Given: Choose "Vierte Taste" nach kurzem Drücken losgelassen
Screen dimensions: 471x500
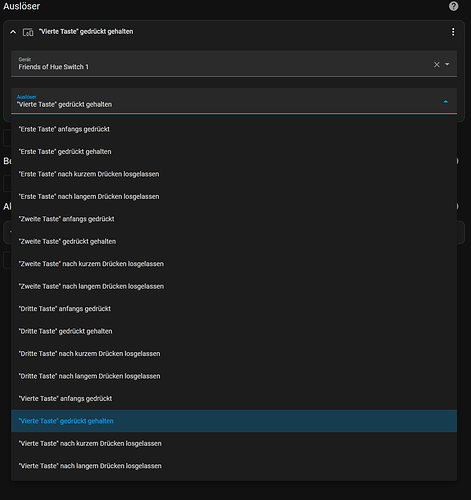Looking at the screenshot, I should click(x=234, y=444).
